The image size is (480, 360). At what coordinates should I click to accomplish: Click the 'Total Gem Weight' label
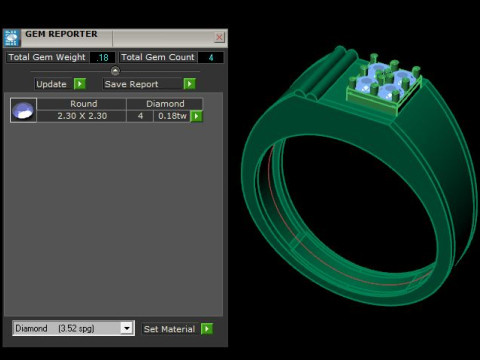point(47,57)
